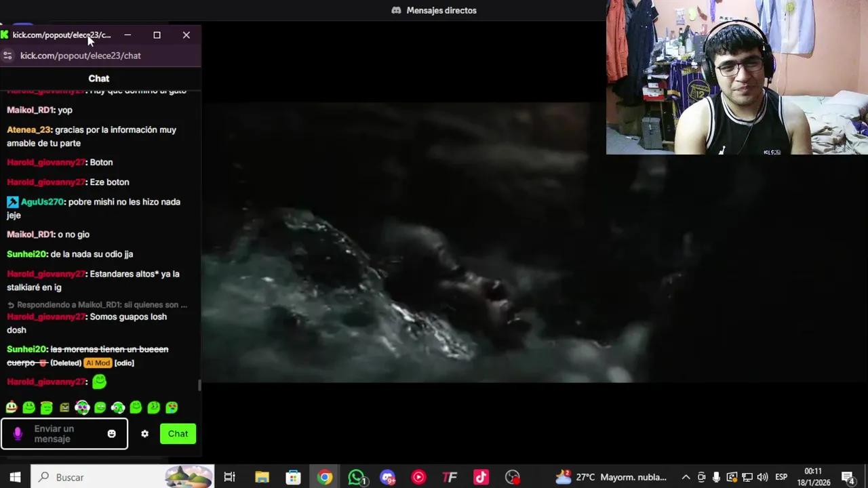Viewport: 868px width, 488px height.
Task: Open the emoji picker smiley icon
Action: [111, 434]
